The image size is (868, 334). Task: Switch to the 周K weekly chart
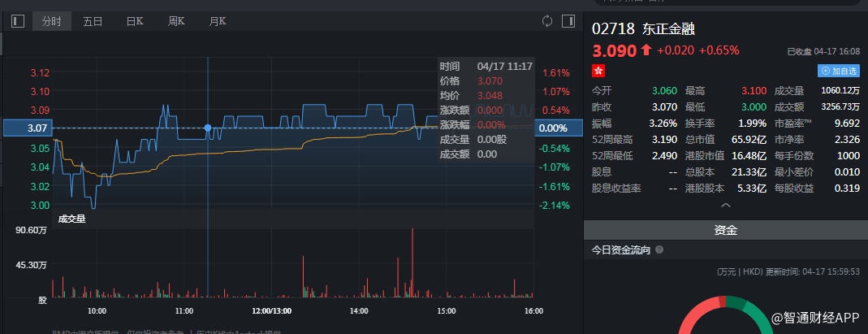click(176, 21)
